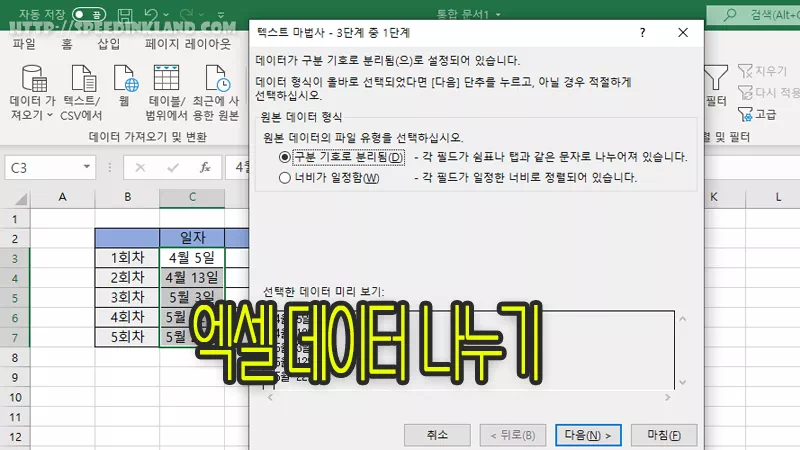This screenshot has width=800, height=450.
Task: Click the 테이블/범위에서 icon
Action: [x=167, y=80]
